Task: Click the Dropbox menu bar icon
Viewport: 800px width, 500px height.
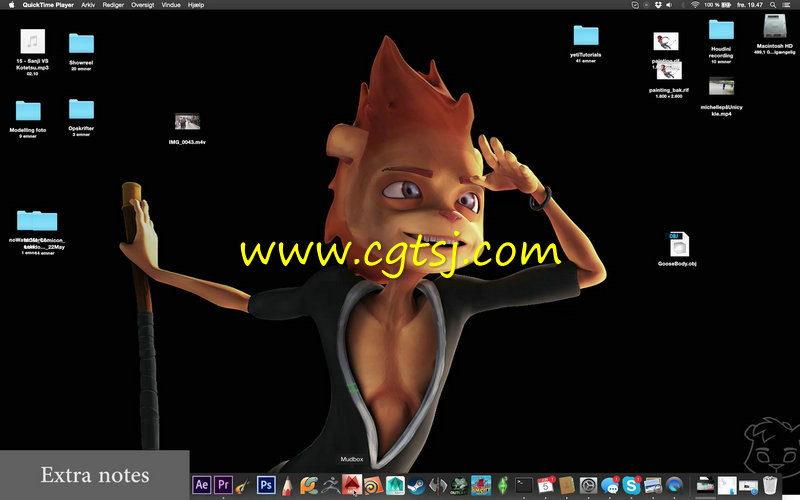Action: pyautogui.click(x=658, y=5)
